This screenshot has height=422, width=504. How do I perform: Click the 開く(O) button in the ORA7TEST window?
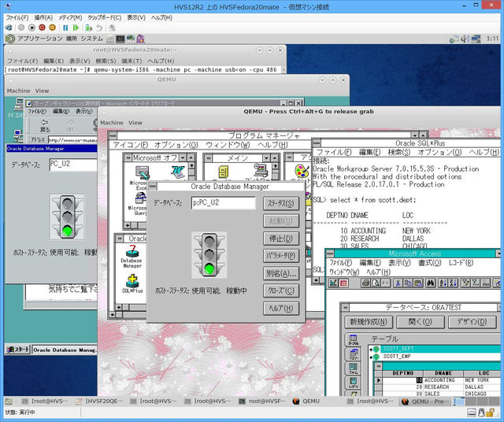pyautogui.click(x=420, y=322)
